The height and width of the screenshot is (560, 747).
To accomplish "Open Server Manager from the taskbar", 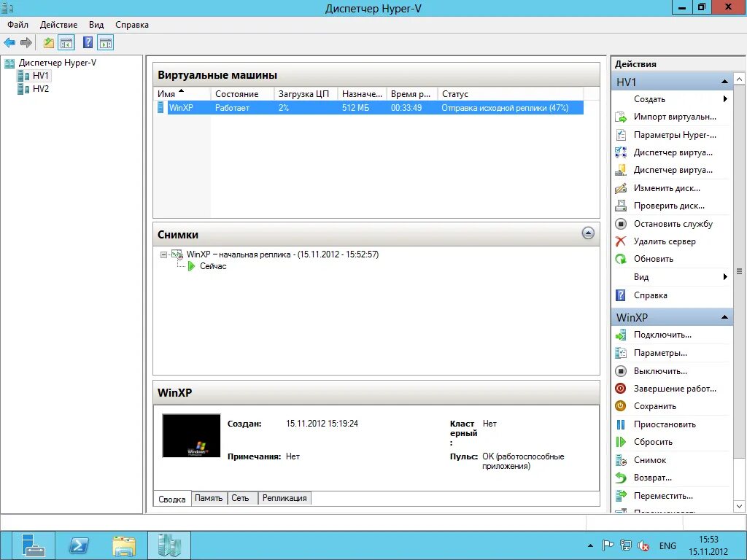I will pos(33,545).
